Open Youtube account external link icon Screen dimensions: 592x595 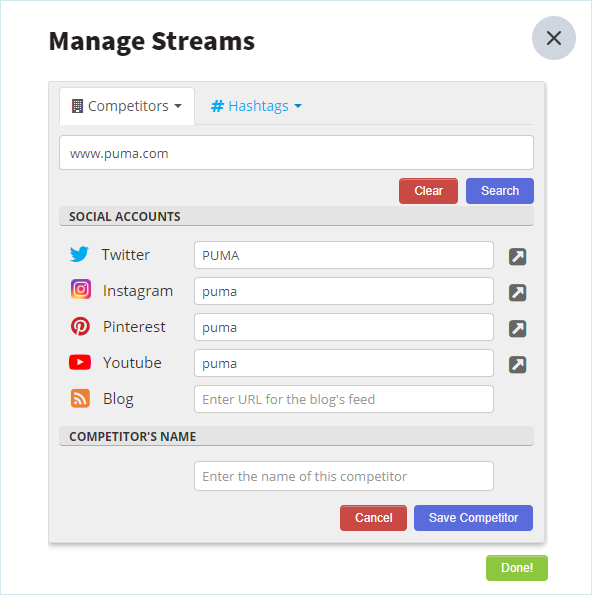click(x=517, y=365)
